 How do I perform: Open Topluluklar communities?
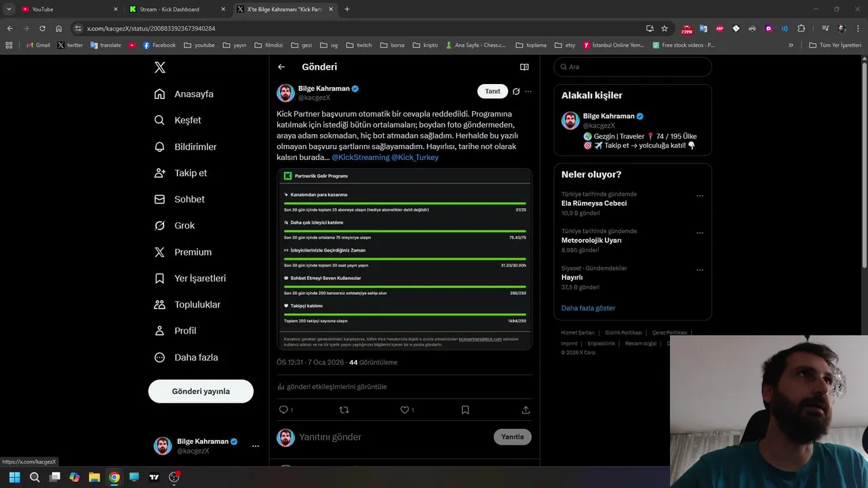(x=187, y=305)
